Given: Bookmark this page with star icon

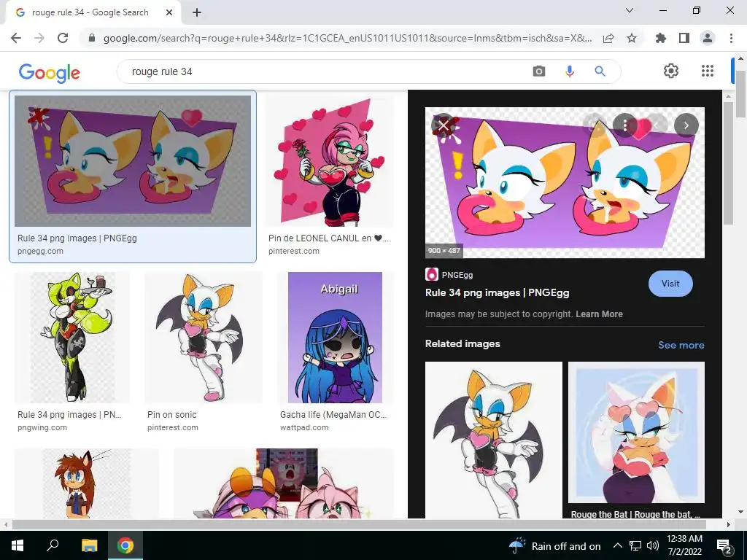Looking at the screenshot, I should coord(632,38).
